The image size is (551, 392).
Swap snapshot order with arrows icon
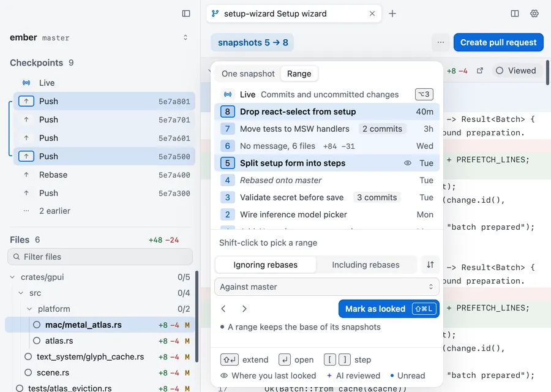pos(430,265)
